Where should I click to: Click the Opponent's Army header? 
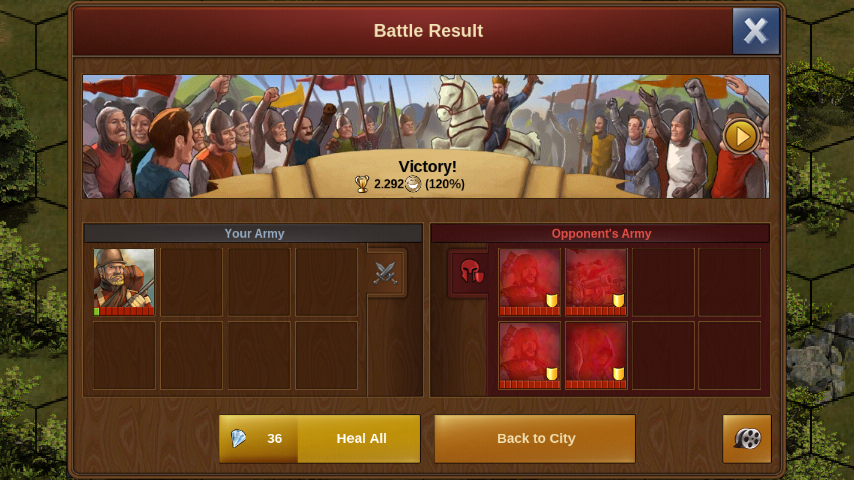click(x=601, y=233)
